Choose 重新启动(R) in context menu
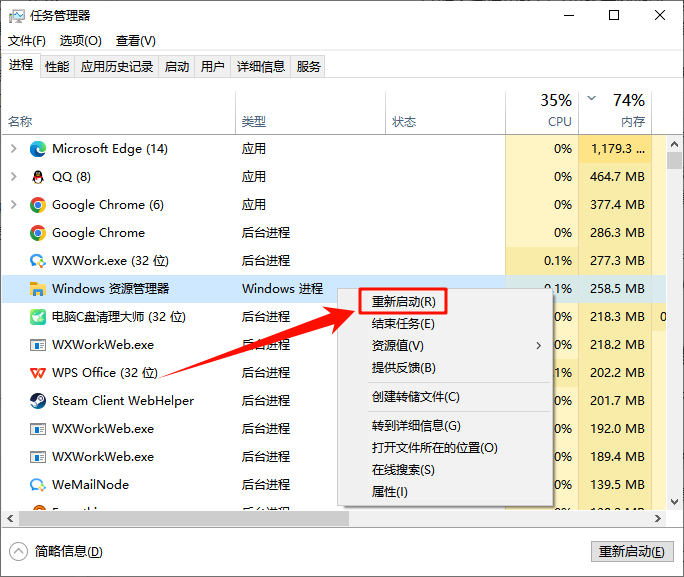The image size is (684, 577). click(404, 301)
